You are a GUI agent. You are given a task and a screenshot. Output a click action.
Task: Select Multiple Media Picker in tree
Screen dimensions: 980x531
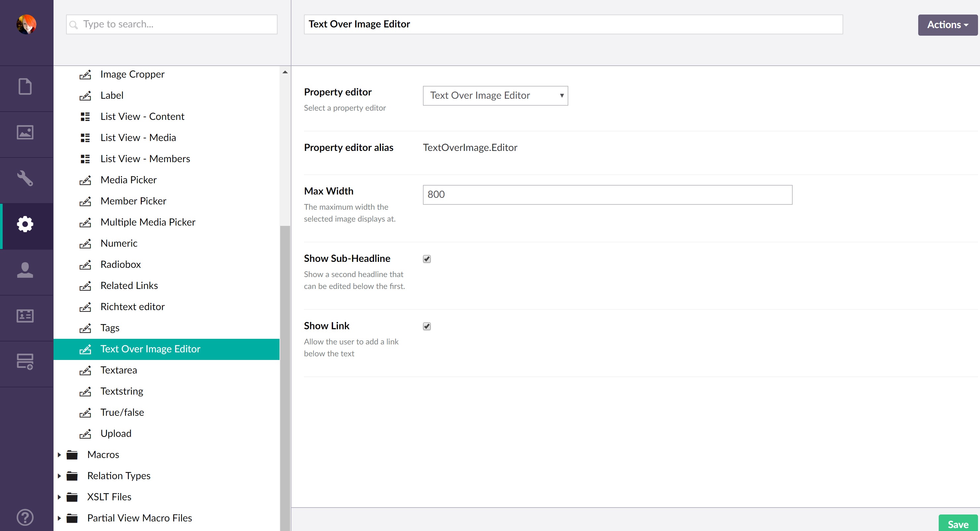coord(148,222)
